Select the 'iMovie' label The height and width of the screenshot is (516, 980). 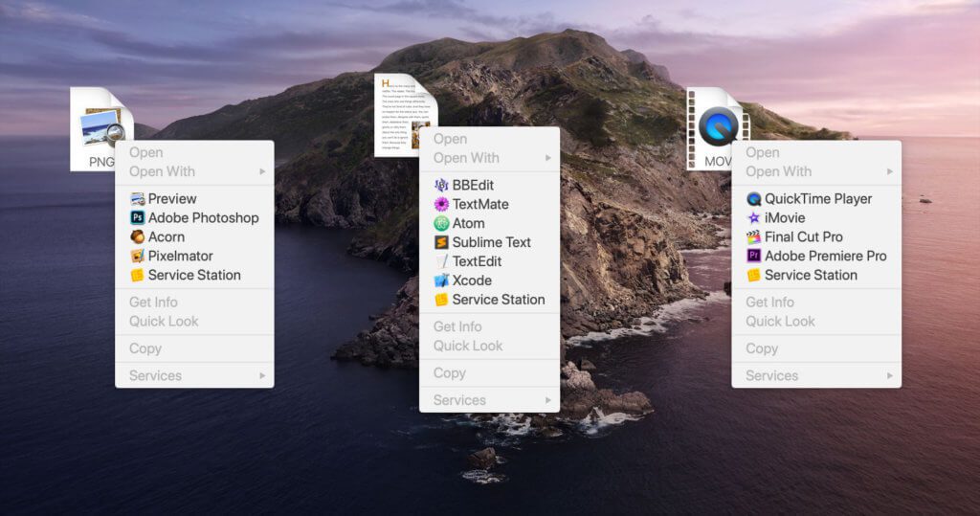[x=785, y=217]
